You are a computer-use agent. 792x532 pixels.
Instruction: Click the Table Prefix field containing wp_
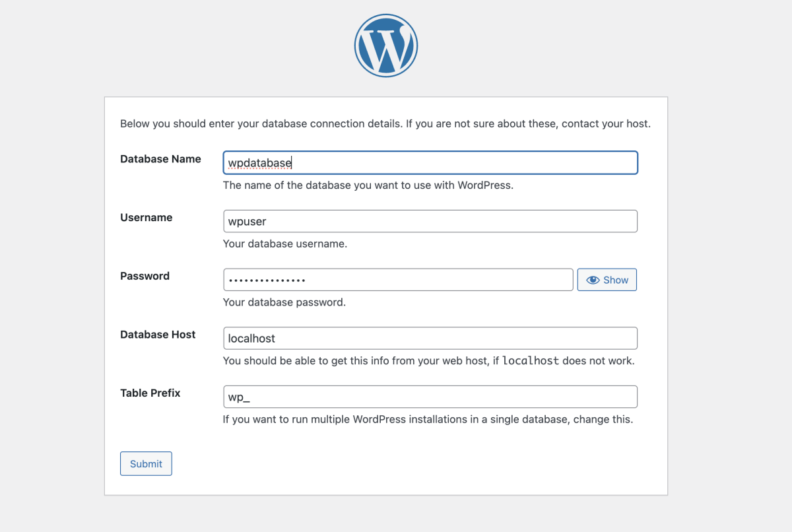(x=430, y=397)
